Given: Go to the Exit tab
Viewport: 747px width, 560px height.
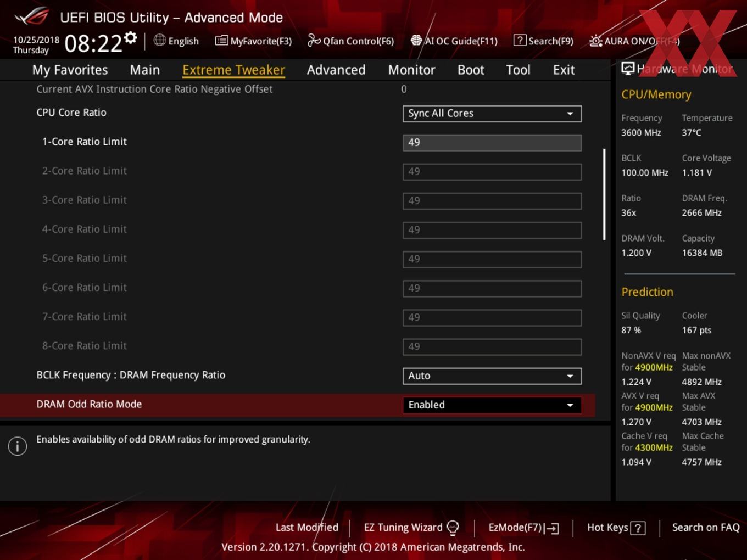Looking at the screenshot, I should point(564,70).
